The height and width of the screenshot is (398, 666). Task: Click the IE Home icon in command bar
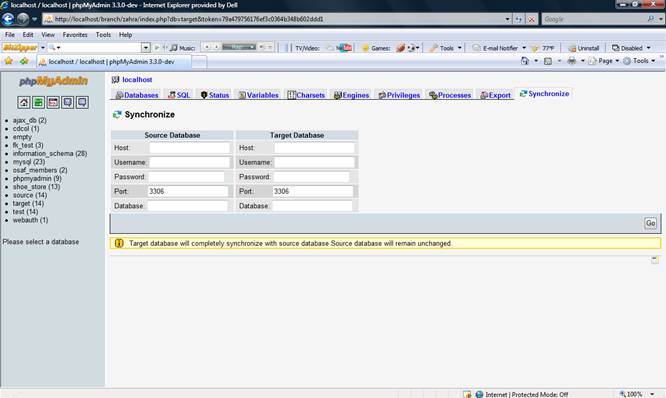(x=525, y=61)
